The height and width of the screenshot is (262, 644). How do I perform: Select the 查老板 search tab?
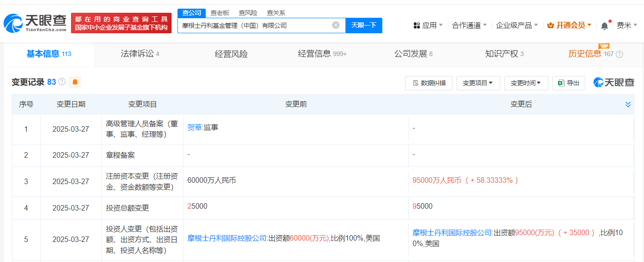point(220,13)
